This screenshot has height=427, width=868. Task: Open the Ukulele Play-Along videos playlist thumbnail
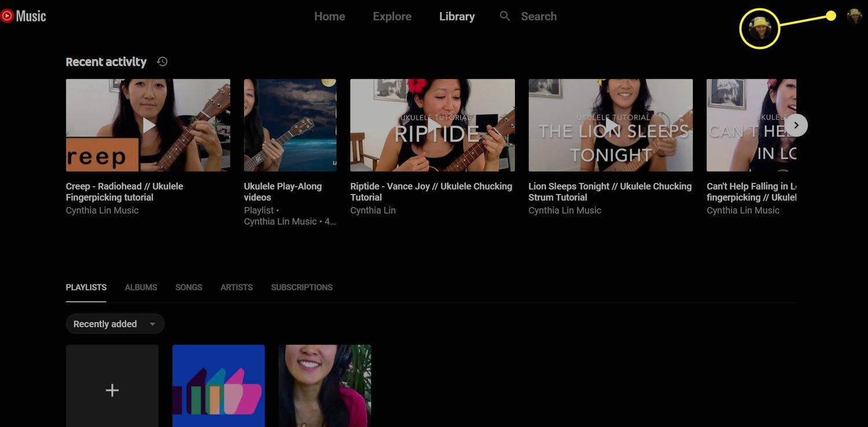(290, 125)
